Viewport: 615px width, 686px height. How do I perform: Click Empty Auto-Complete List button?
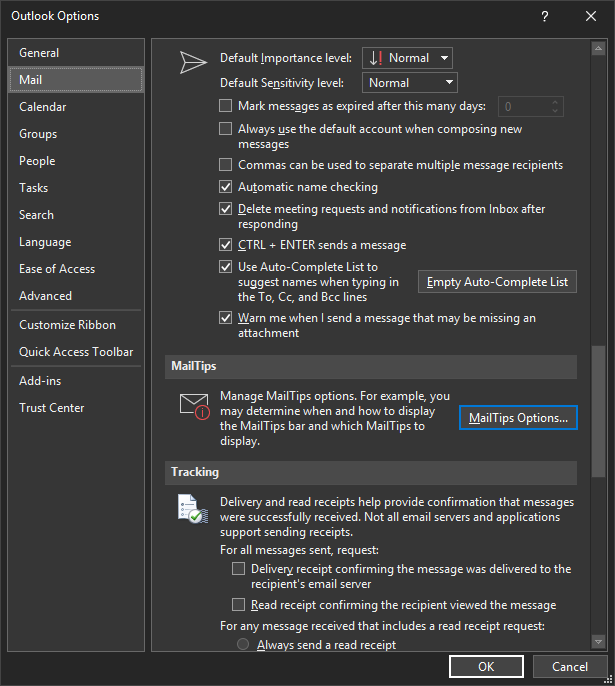497,282
